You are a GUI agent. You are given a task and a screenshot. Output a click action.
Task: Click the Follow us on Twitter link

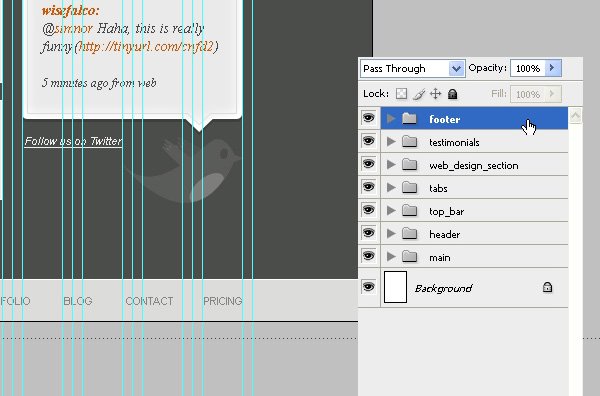click(x=73, y=141)
